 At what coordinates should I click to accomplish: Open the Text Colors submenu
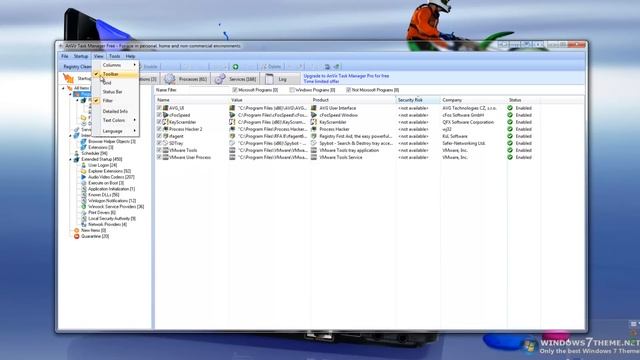pos(116,120)
